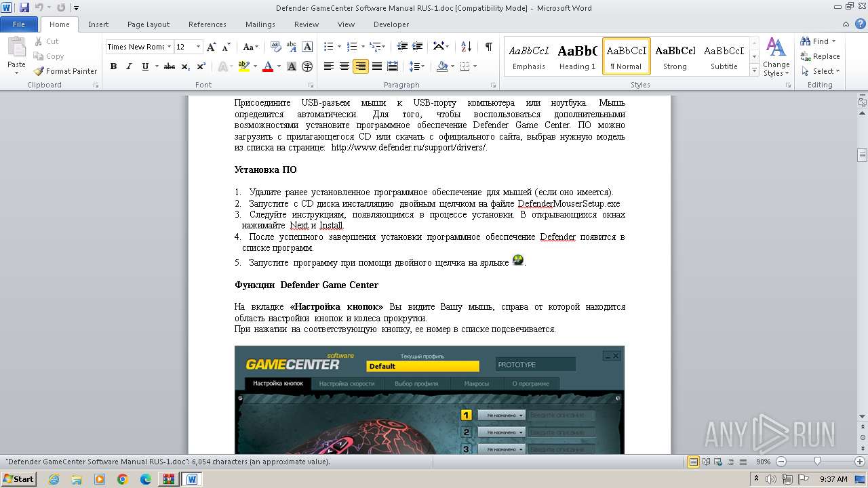Click Grow Font icon
Image resolution: width=868 pixels, height=488 pixels.
click(212, 47)
